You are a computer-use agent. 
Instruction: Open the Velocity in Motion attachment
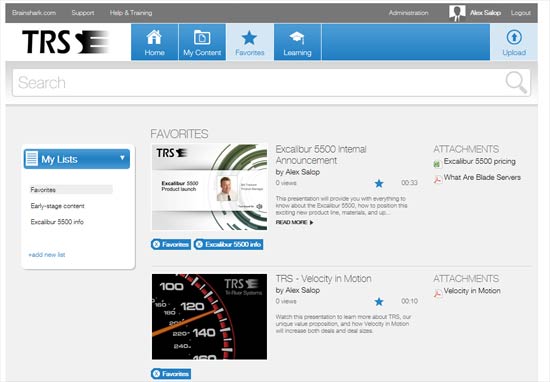tap(472, 291)
